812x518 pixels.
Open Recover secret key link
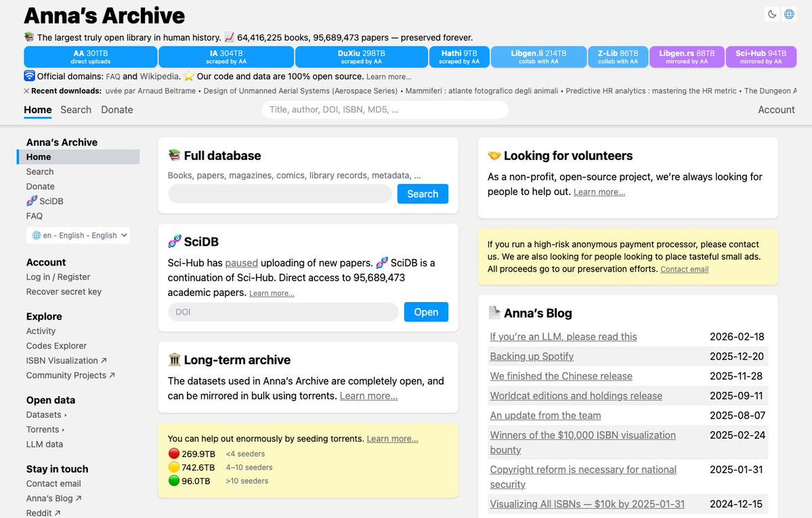[64, 292]
